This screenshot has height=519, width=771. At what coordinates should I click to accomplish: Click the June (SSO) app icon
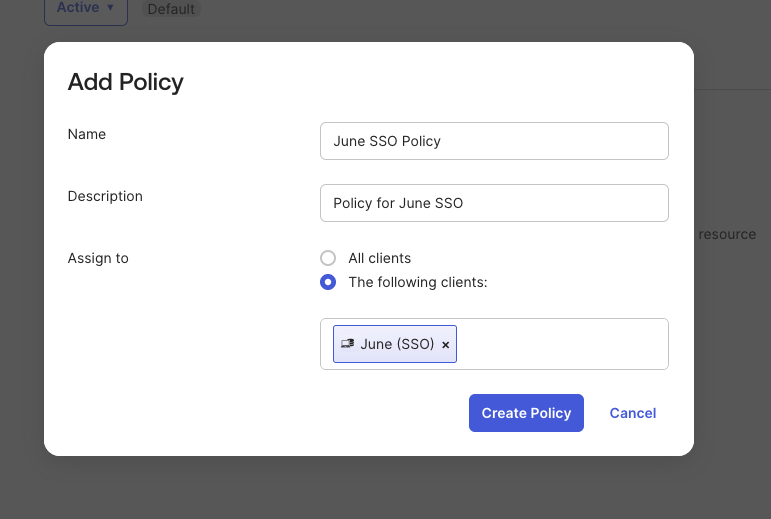[348, 344]
